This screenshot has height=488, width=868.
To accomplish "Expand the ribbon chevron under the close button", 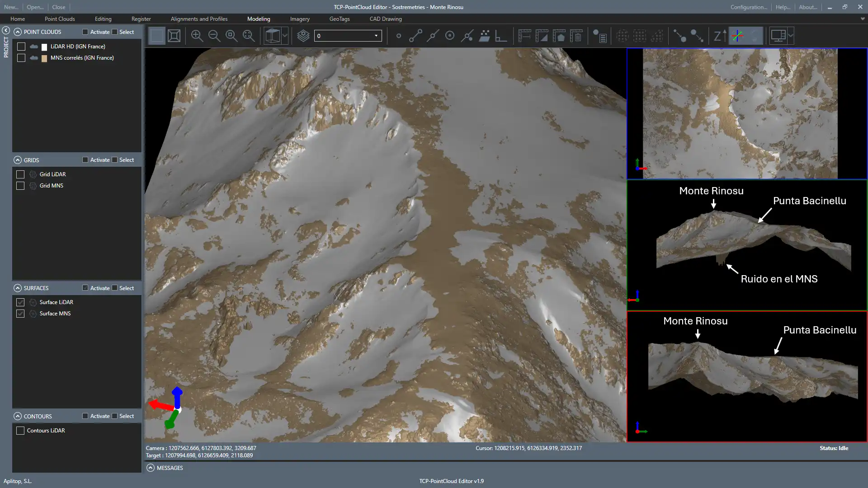I will [863, 19].
